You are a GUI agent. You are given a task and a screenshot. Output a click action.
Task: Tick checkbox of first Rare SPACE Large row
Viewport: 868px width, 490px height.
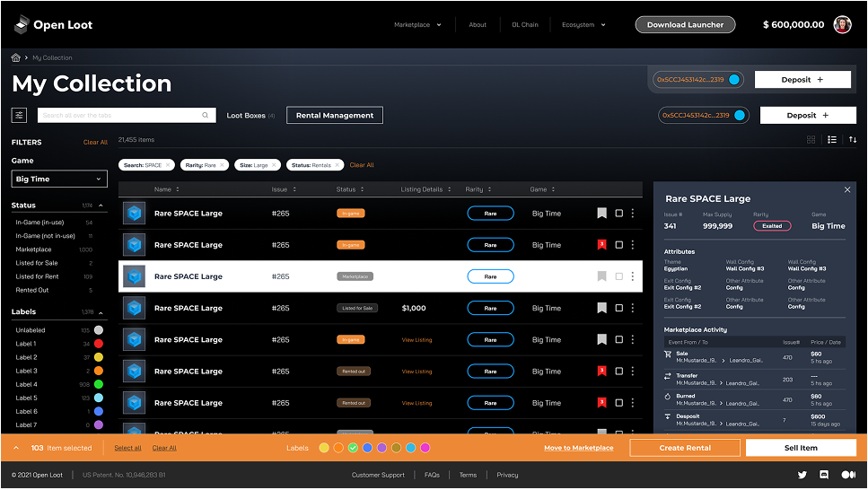[x=618, y=214]
